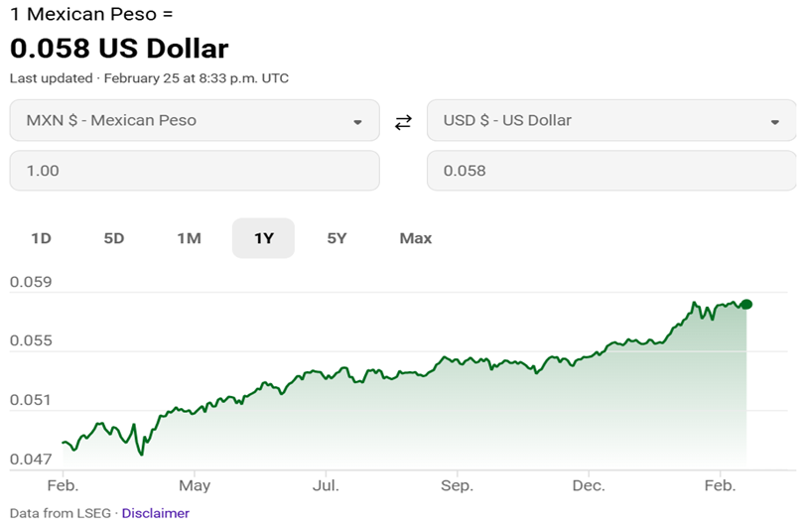
Task: Open the Disclaimer link
Action: coord(155,513)
